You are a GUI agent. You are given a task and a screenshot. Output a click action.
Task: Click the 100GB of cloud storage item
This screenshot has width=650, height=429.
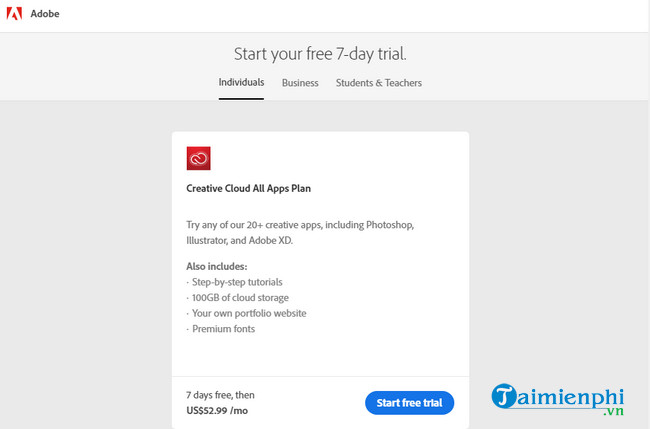tap(238, 298)
